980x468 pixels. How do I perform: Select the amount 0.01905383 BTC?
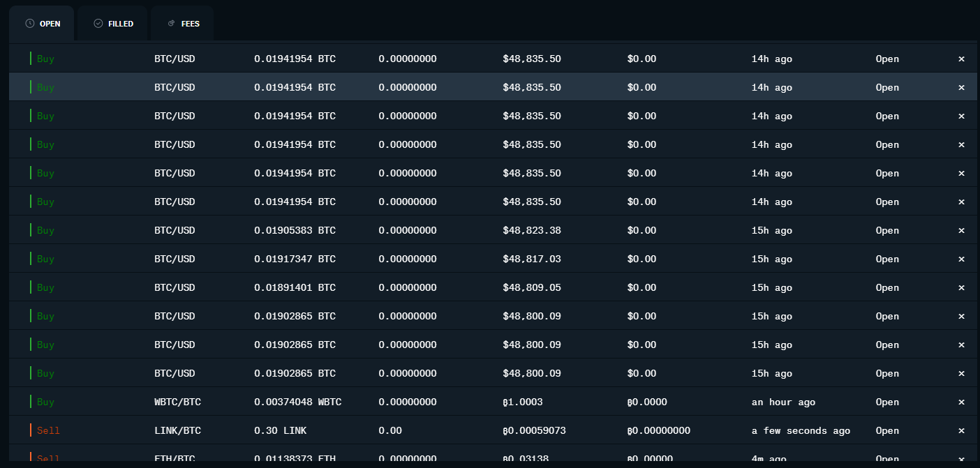point(295,230)
